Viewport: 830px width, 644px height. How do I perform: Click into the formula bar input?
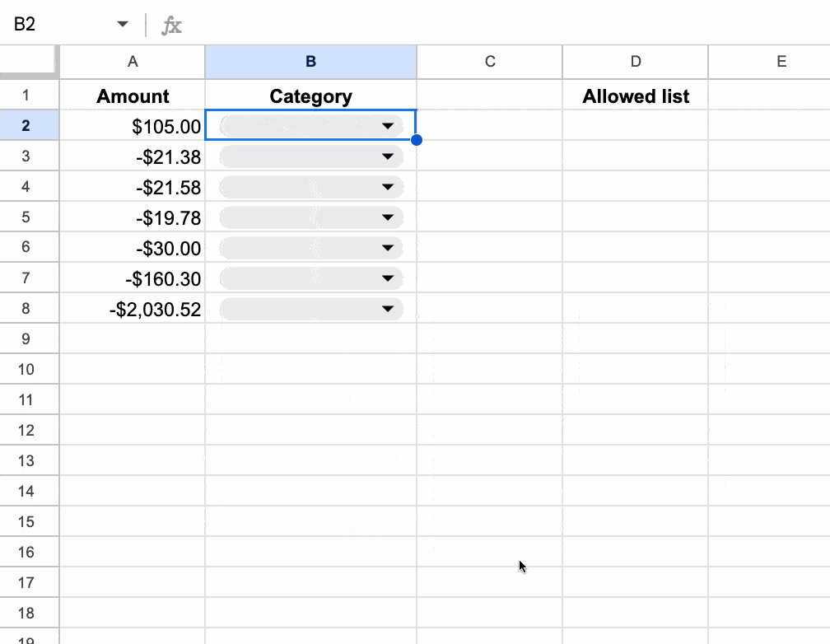(x=494, y=25)
